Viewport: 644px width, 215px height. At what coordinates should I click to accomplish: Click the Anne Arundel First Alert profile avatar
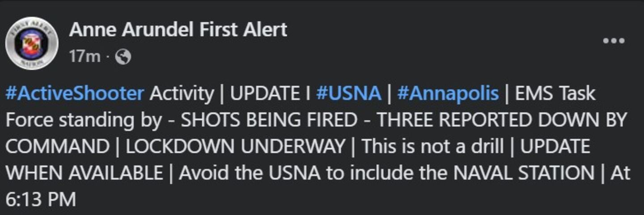pos(32,43)
